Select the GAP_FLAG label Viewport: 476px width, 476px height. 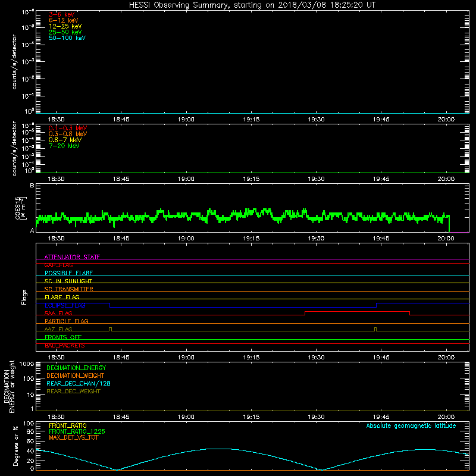[58, 265]
